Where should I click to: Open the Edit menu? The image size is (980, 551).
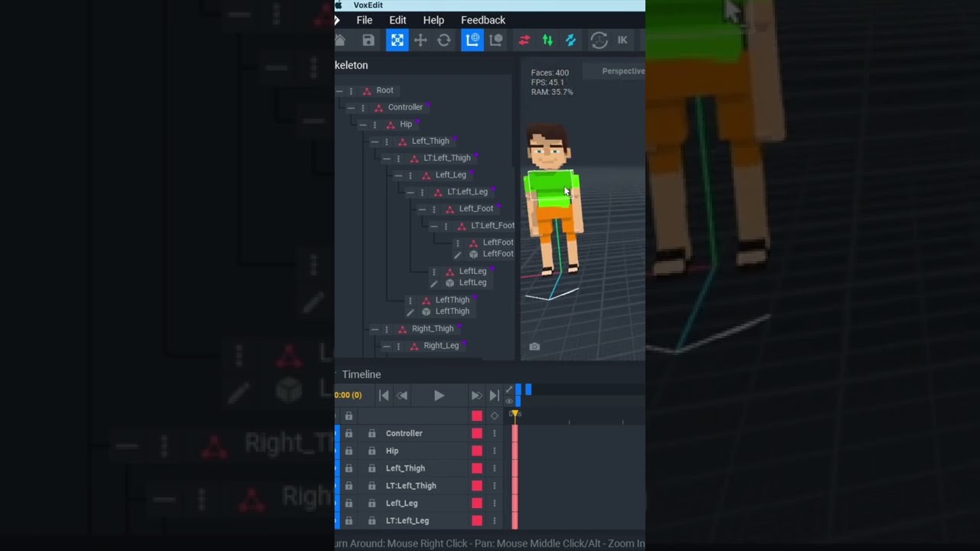pos(397,20)
